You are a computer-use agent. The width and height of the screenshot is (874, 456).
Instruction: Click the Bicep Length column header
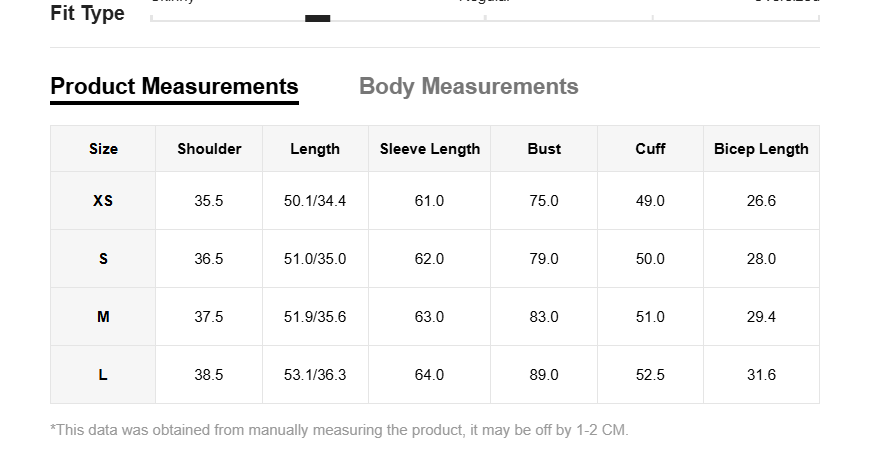(761, 149)
